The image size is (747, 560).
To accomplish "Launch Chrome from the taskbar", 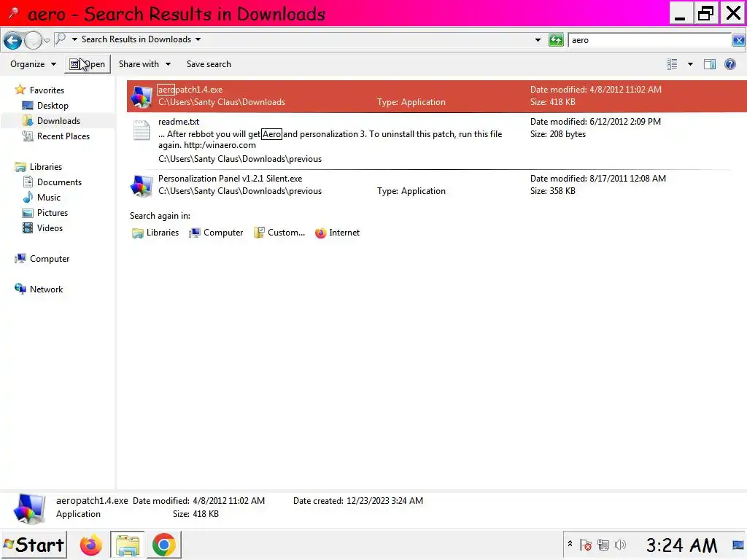I will [x=163, y=545].
